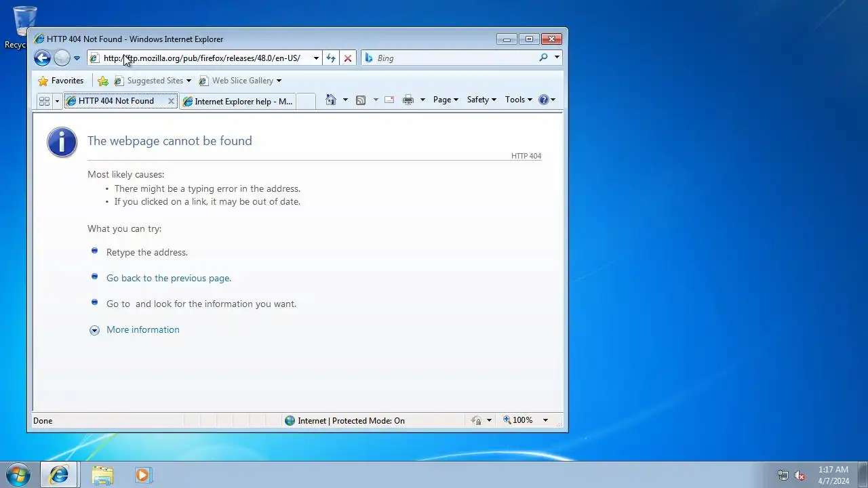Go back with the browser Back arrow
Image resolution: width=868 pixels, height=488 pixels.
[x=42, y=58]
